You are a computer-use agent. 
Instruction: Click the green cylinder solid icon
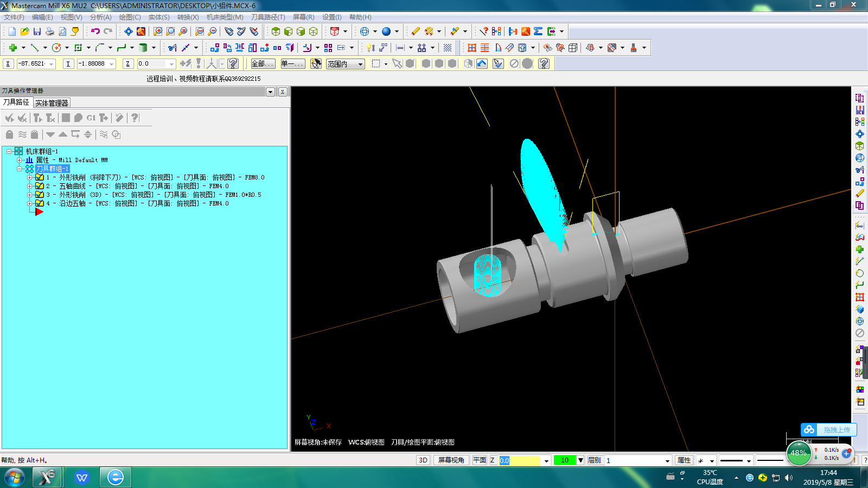(143, 48)
